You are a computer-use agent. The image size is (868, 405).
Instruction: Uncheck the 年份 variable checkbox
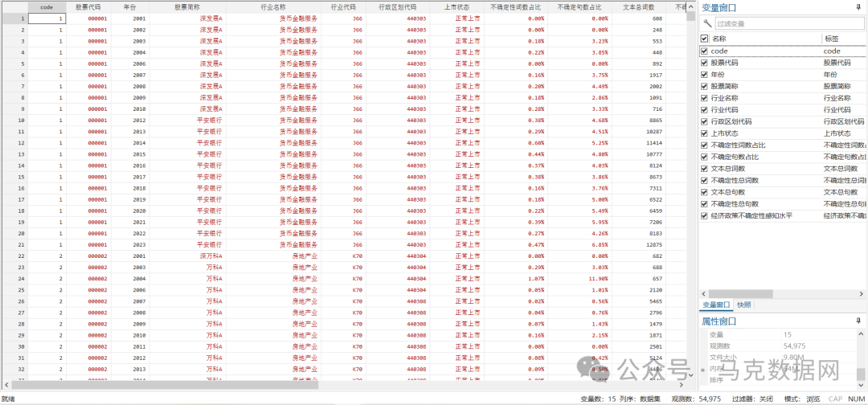point(704,74)
